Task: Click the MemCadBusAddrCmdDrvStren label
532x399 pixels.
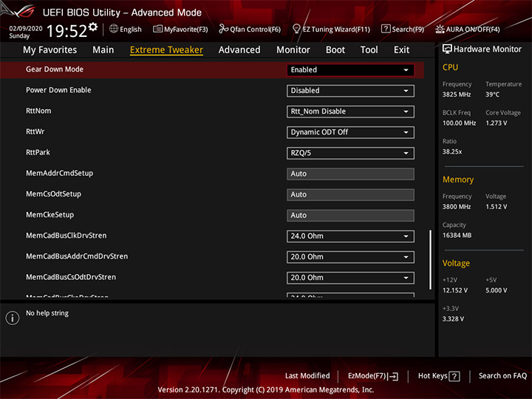Action: 77,256
